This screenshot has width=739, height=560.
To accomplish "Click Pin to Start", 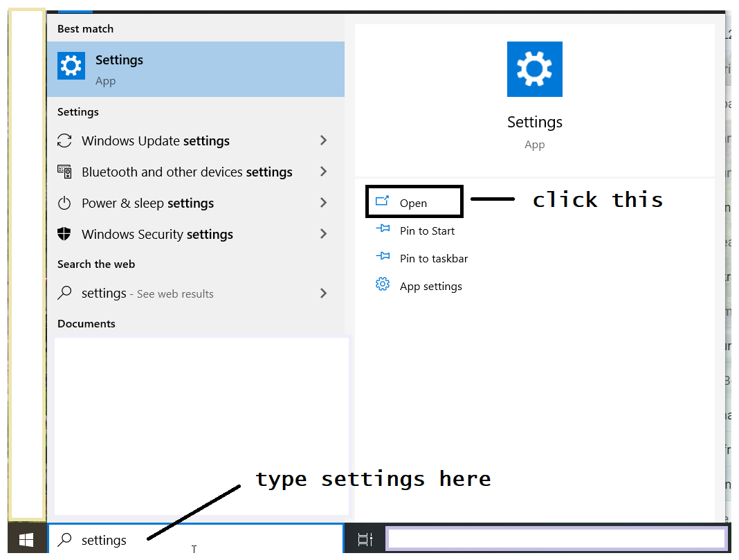I will [426, 231].
